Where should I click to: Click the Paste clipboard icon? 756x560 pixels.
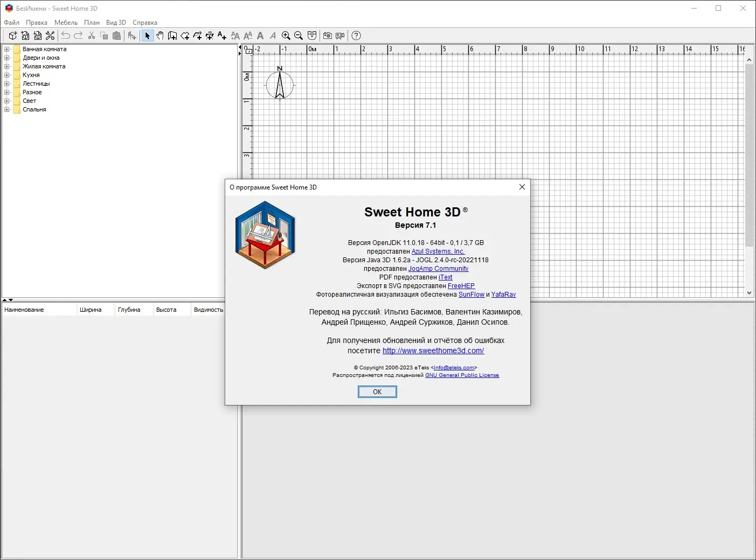coord(116,36)
